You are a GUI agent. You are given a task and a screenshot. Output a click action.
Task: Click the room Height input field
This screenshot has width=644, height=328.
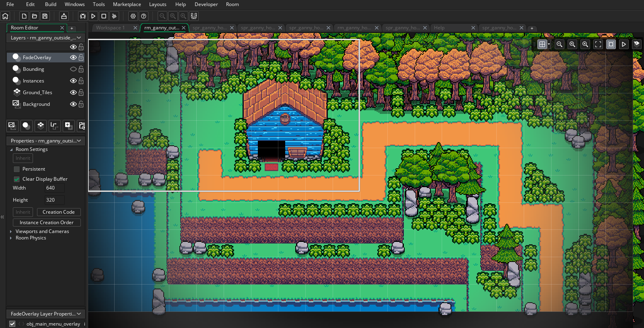pyautogui.click(x=54, y=200)
